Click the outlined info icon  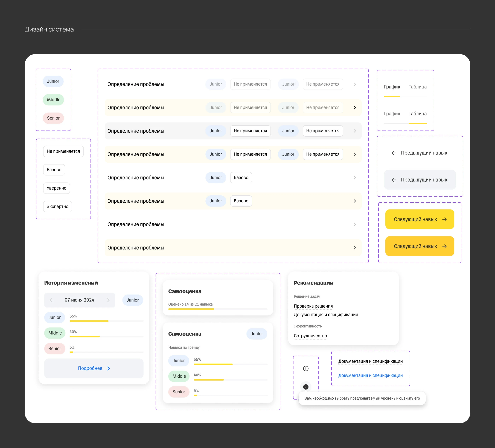(306, 368)
